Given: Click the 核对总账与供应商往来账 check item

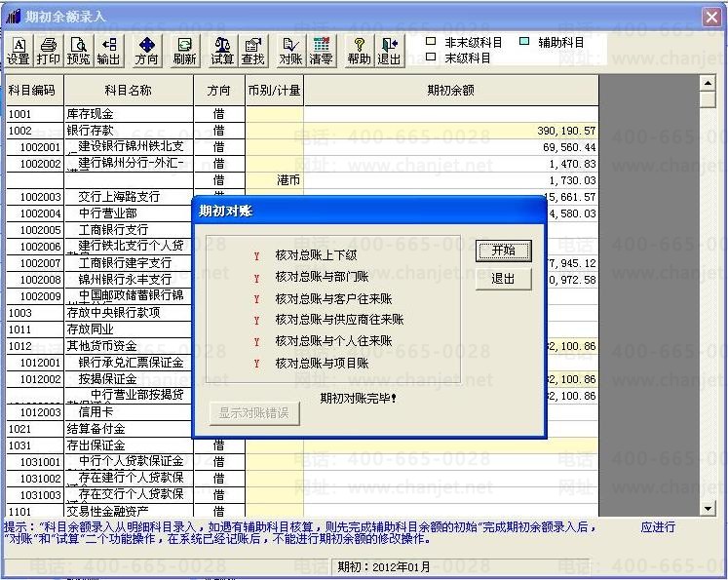Looking at the screenshot, I should pos(339,320).
